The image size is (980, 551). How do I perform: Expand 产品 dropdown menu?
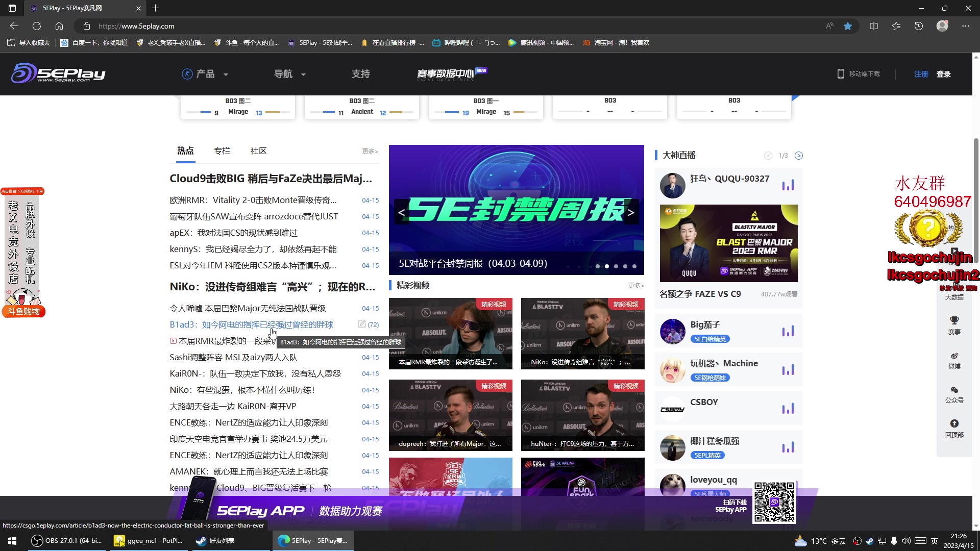[x=205, y=74]
